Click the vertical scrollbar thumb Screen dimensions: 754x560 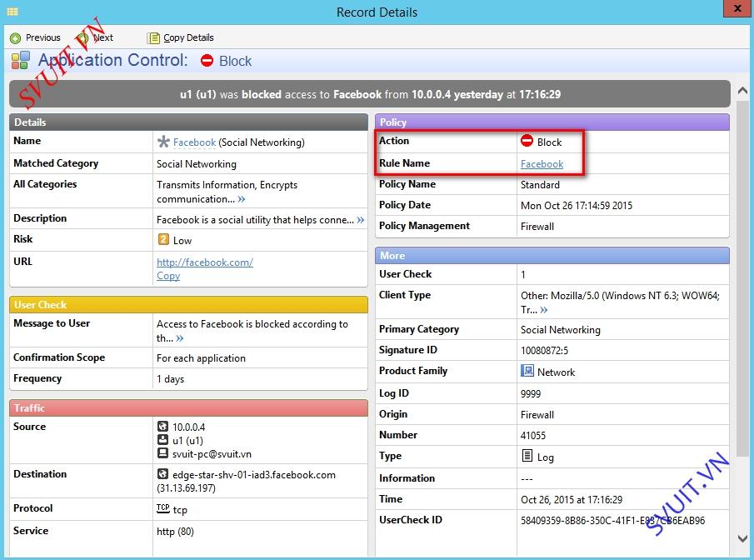click(x=742, y=277)
